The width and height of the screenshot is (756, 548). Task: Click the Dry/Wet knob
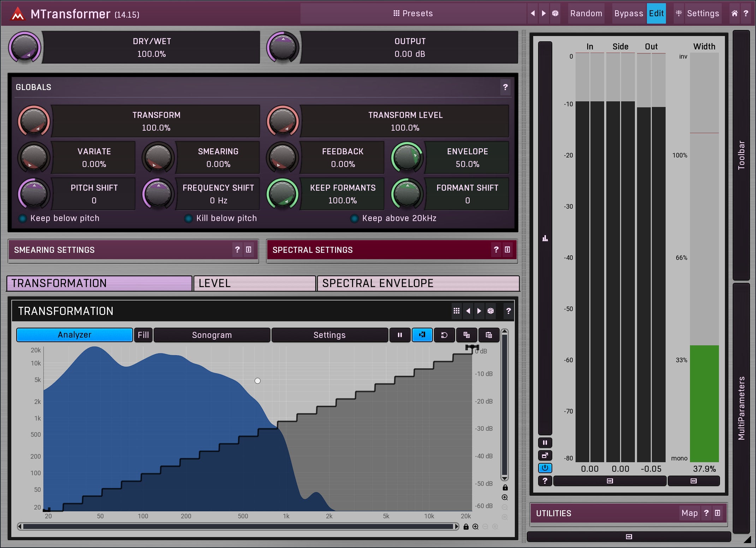(25, 47)
